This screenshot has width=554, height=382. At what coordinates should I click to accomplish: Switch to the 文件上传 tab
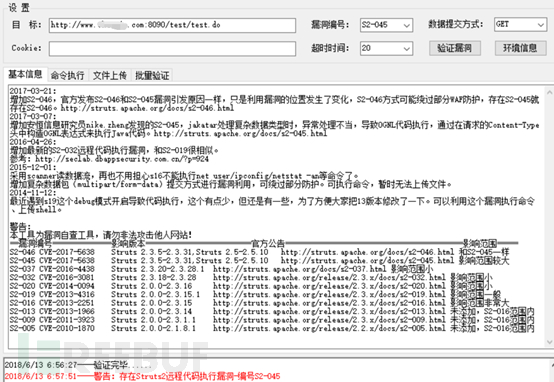click(x=110, y=75)
